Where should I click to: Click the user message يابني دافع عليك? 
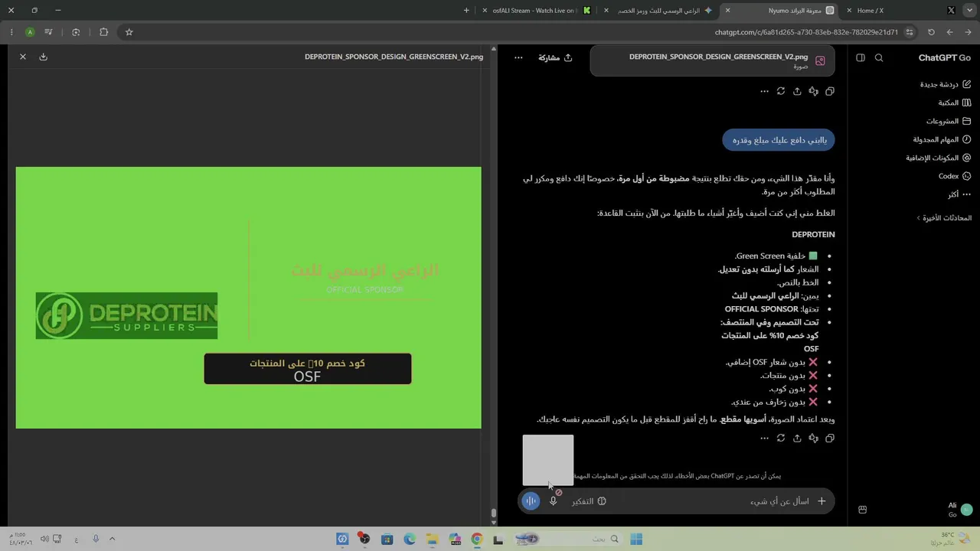(779, 140)
